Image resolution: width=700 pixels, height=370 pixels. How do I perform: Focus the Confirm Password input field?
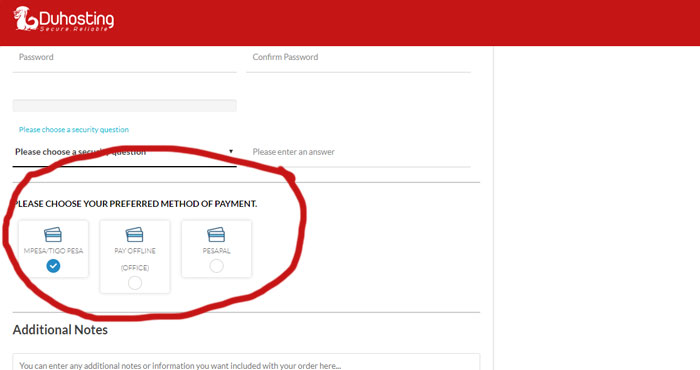[x=358, y=59]
